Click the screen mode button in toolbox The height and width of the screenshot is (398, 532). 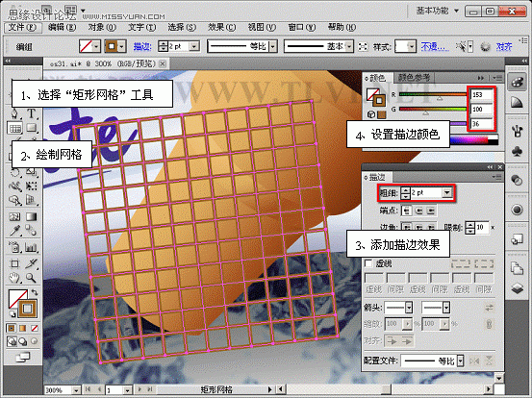pyautogui.click(x=23, y=357)
